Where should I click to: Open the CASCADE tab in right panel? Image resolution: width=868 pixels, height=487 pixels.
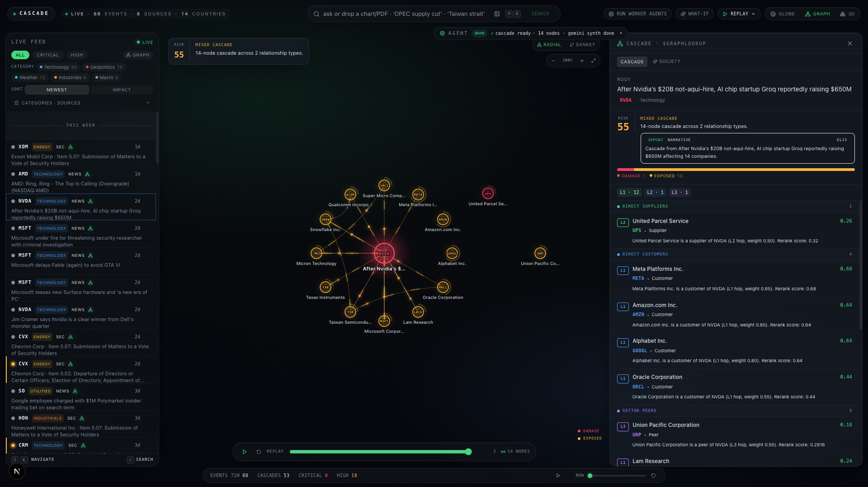632,61
